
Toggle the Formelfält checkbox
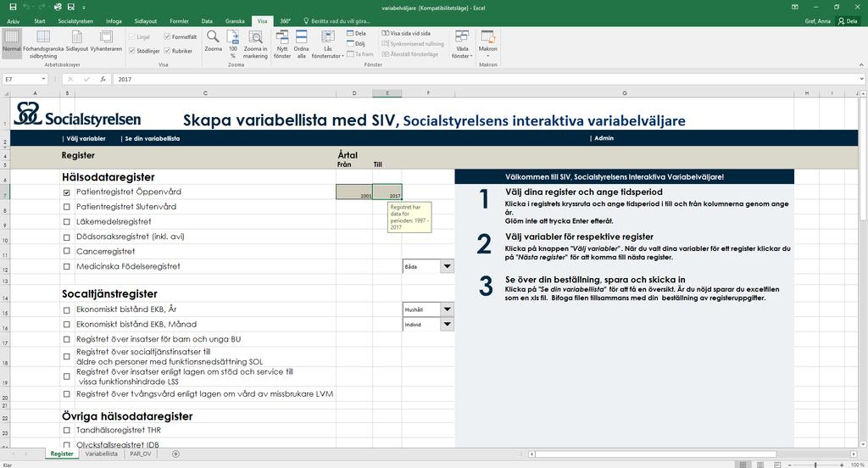click(x=167, y=37)
